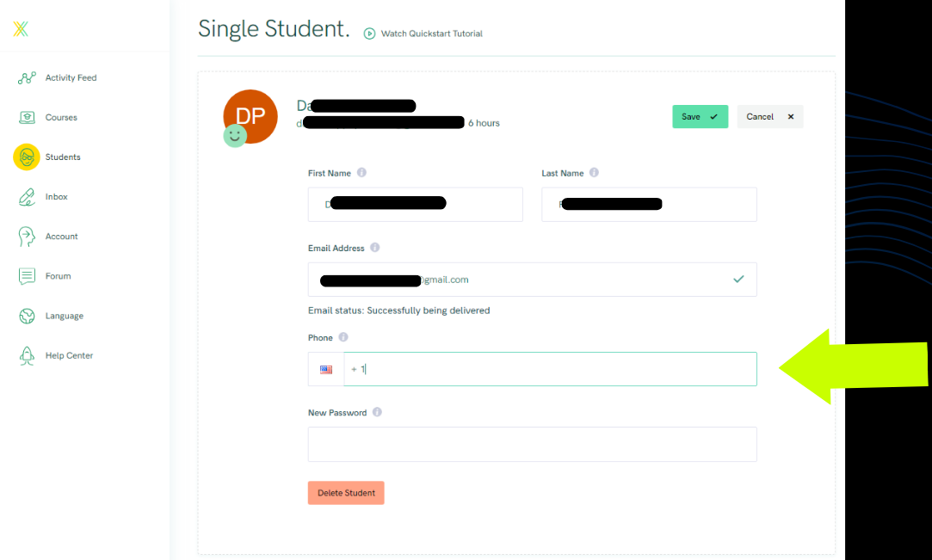Image resolution: width=932 pixels, height=560 pixels.
Task: Click the info icon beside Phone label
Action: pos(343,337)
